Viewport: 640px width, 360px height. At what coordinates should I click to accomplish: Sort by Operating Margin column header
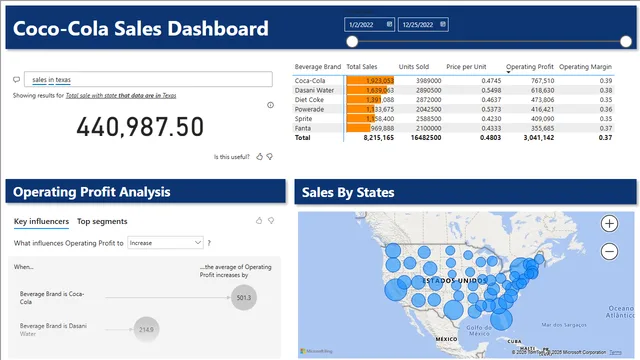pyautogui.click(x=585, y=67)
